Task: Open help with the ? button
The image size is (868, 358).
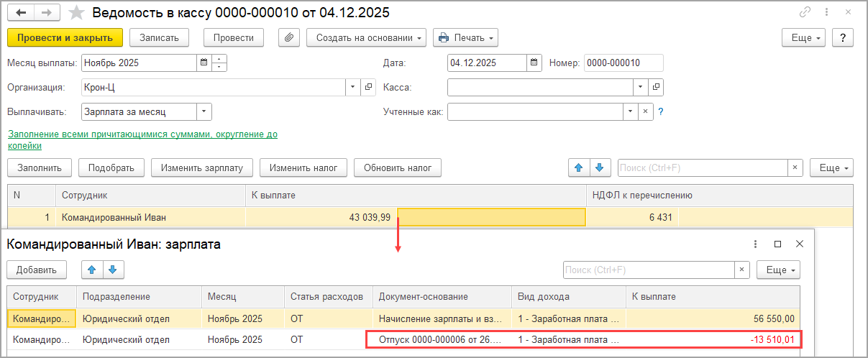Action: click(843, 37)
